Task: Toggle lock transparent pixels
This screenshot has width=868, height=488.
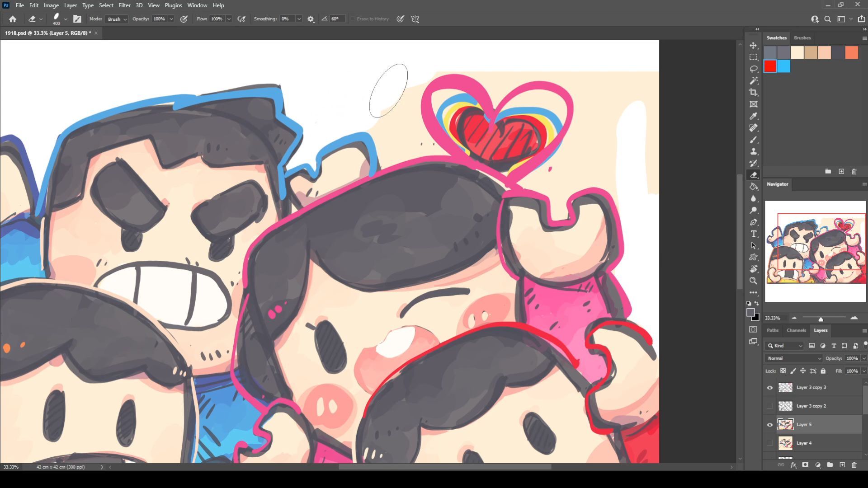Action: (x=783, y=371)
